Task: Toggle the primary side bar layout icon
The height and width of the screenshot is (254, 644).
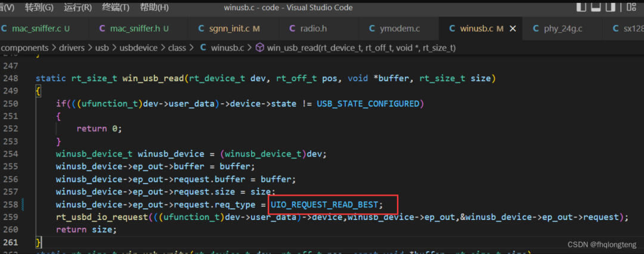Action: [x=581, y=7]
